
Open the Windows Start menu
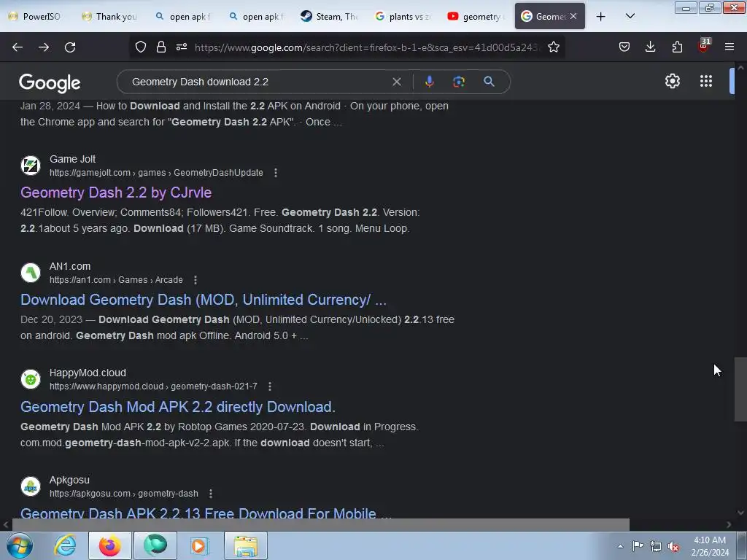point(20,545)
